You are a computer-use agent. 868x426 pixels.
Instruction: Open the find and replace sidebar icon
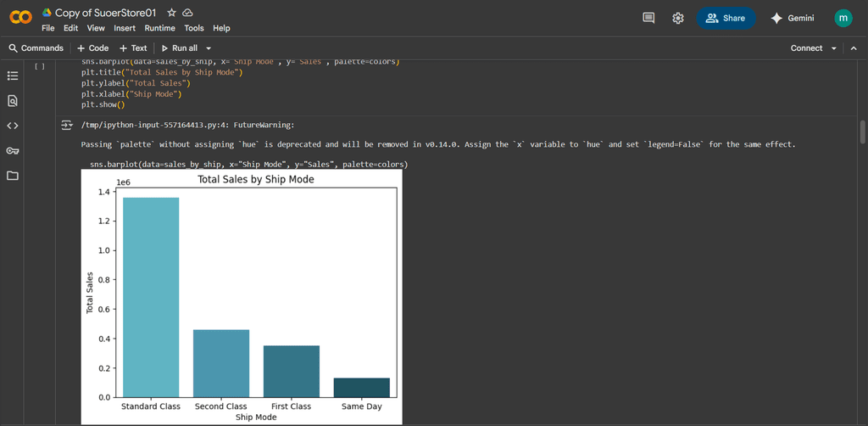(x=13, y=101)
